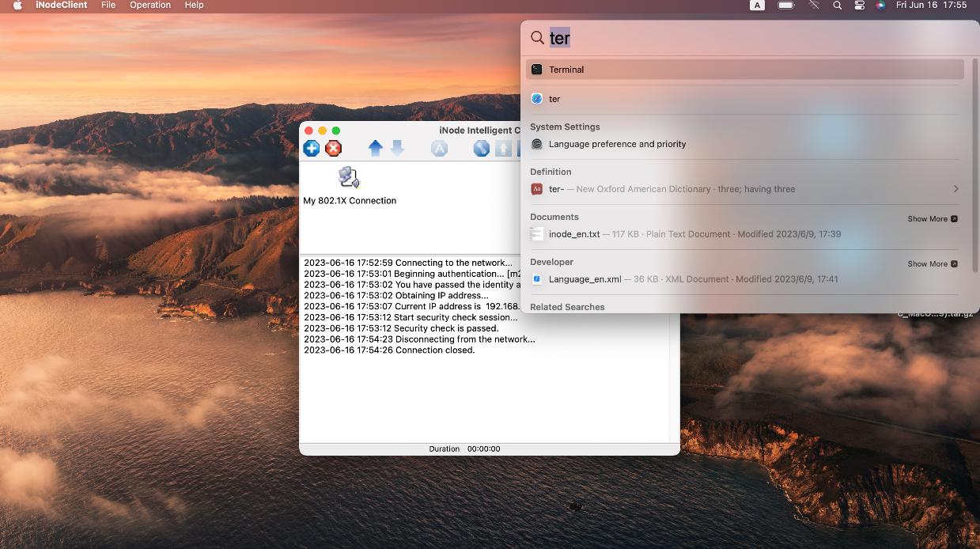Click the Siri icon in menu bar
Image resolution: width=980 pixels, height=549 pixels.
click(880, 5)
